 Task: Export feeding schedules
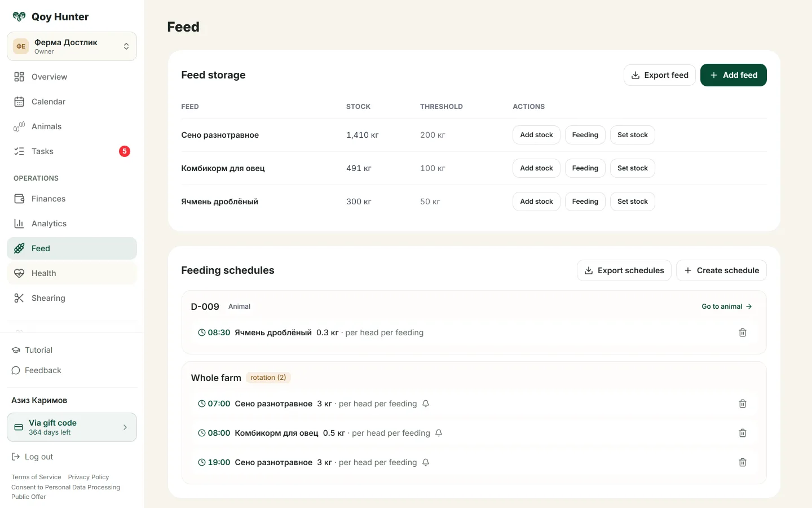tap(624, 270)
